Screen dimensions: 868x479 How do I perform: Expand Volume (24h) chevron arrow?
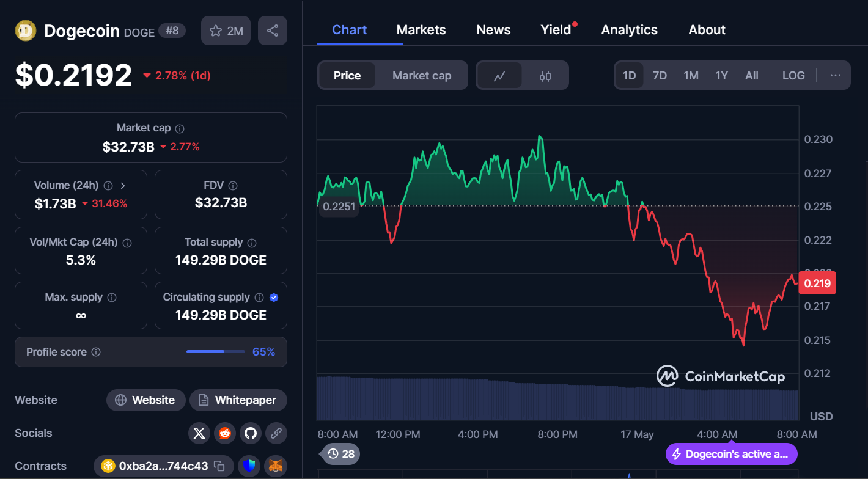[123, 186]
